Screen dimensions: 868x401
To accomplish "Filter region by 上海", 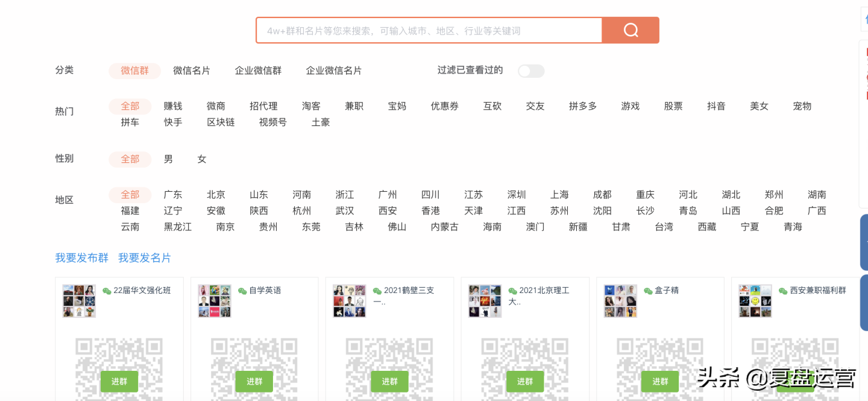I will click(x=559, y=195).
